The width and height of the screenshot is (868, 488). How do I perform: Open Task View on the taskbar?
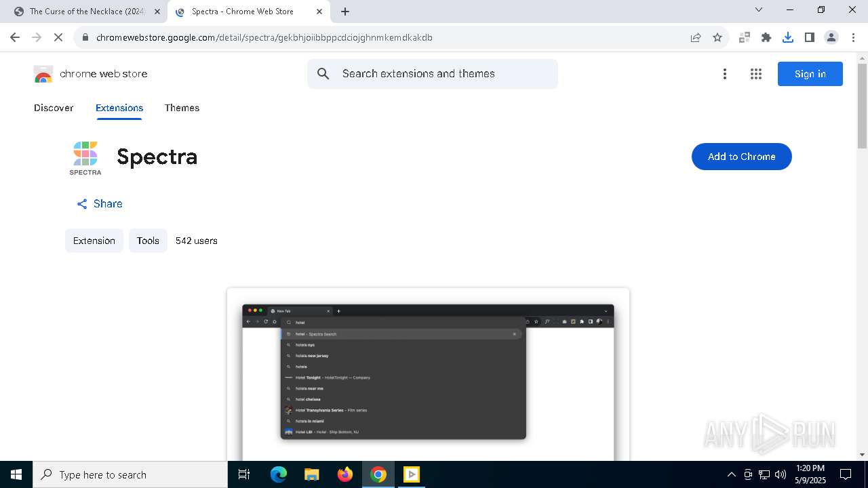[x=244, y=474]
